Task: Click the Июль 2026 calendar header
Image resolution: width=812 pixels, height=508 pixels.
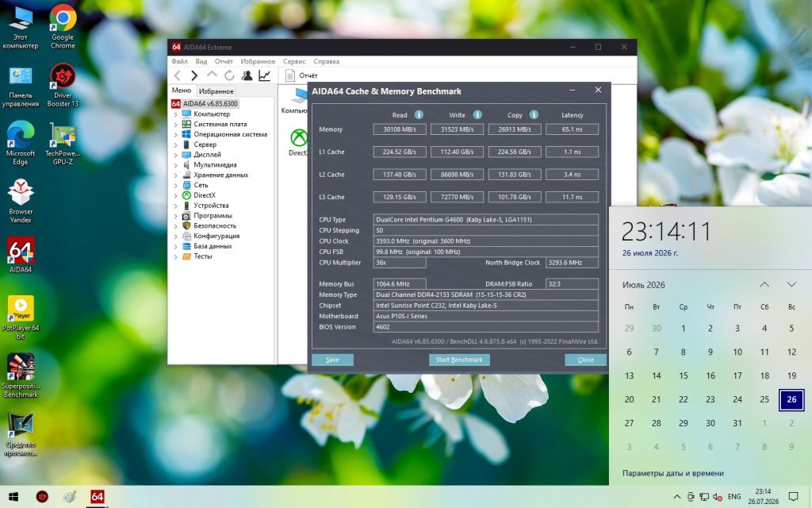Action: pos(644,285)
